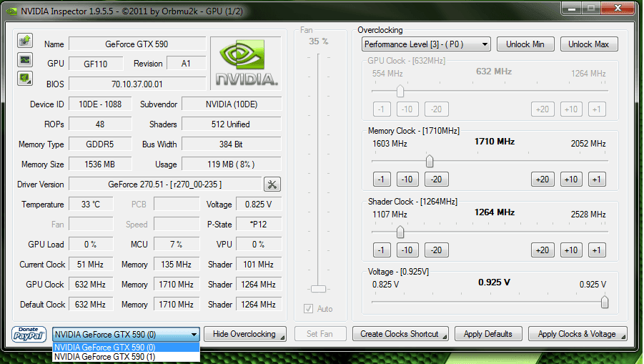
Task: Click the Current Clock value 51 MHz
Action: coord(91,265)
